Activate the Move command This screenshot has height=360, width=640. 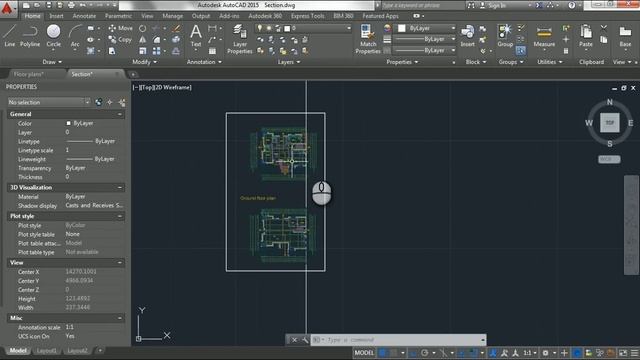120,28
